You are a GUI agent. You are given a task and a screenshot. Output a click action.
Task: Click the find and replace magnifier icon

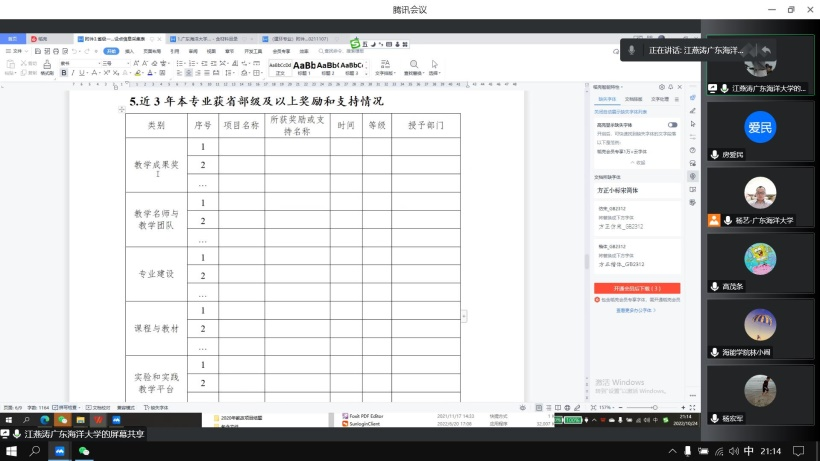click(413, 65)
